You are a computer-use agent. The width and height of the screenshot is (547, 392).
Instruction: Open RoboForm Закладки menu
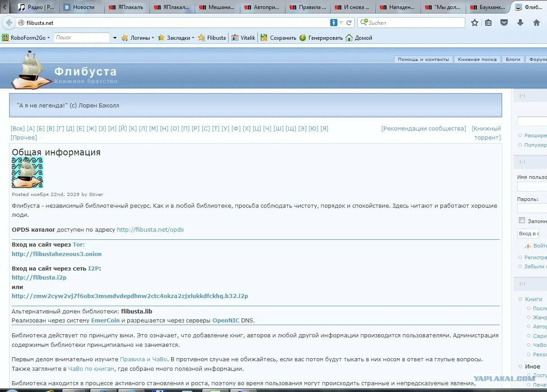click(176, 37)
